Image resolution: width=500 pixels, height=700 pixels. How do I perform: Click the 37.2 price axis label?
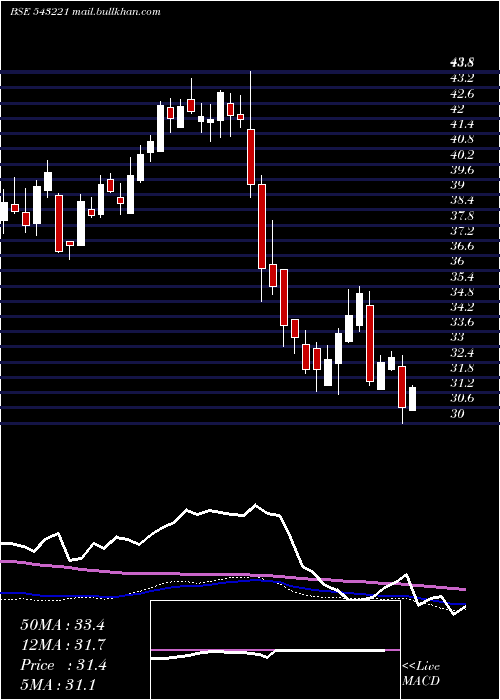[462, 231]
